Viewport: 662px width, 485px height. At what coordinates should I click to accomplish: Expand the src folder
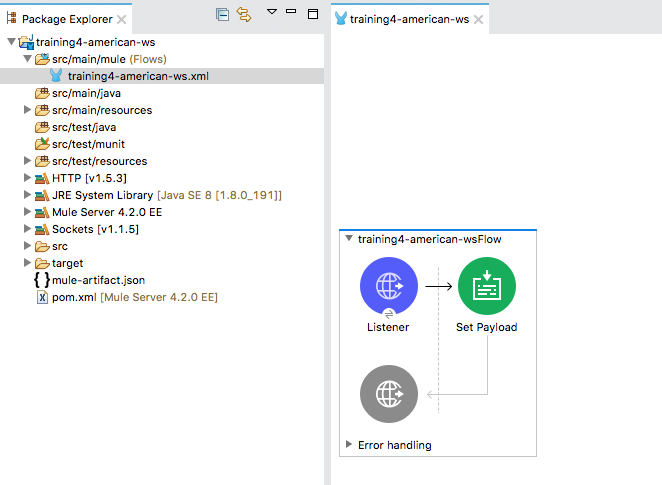coord(27,246)
